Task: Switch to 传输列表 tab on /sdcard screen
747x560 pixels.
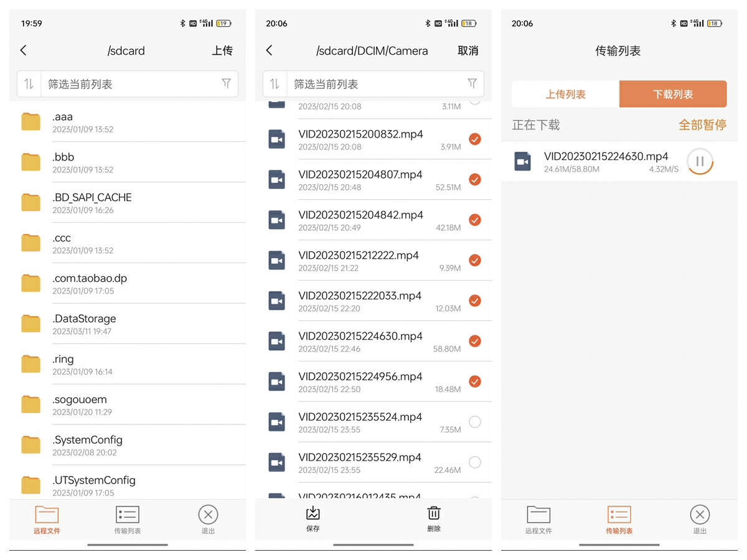Action: coord(128,520)
